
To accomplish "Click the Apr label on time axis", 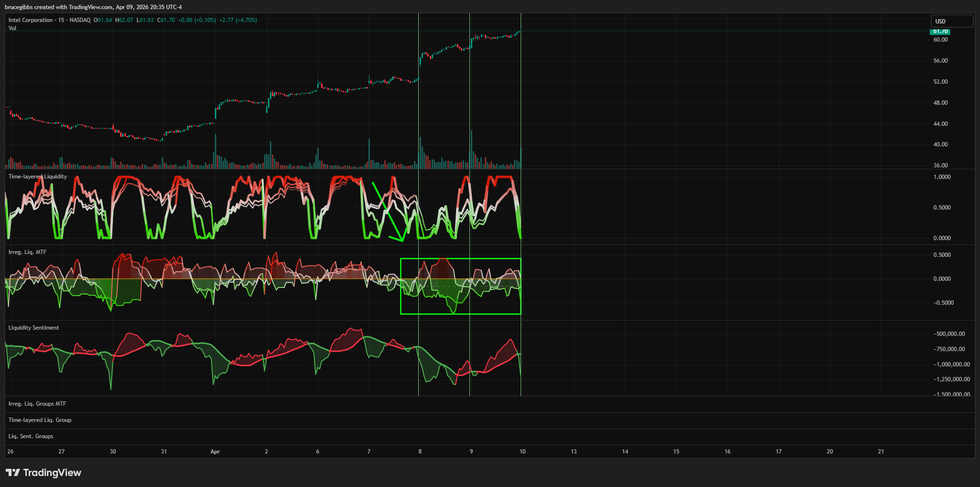I will pos(215,452).
